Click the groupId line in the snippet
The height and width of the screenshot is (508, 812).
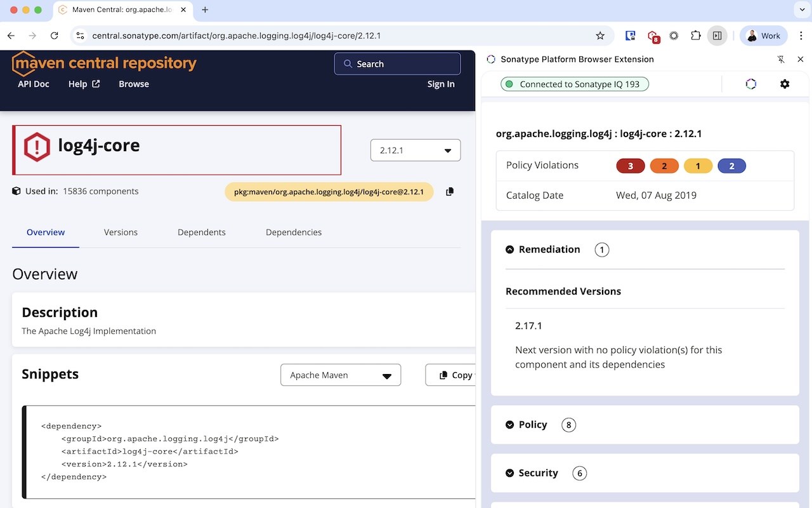(x=170, y=439)
